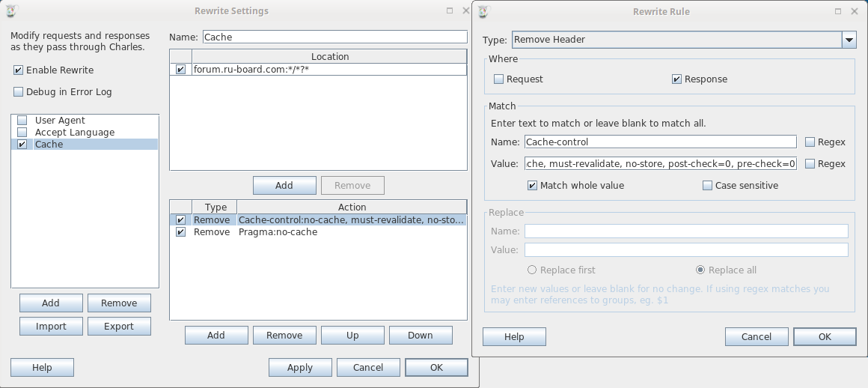Enable Regex for the Value match field
868x388 pixels.
click(x=810, y=164)
